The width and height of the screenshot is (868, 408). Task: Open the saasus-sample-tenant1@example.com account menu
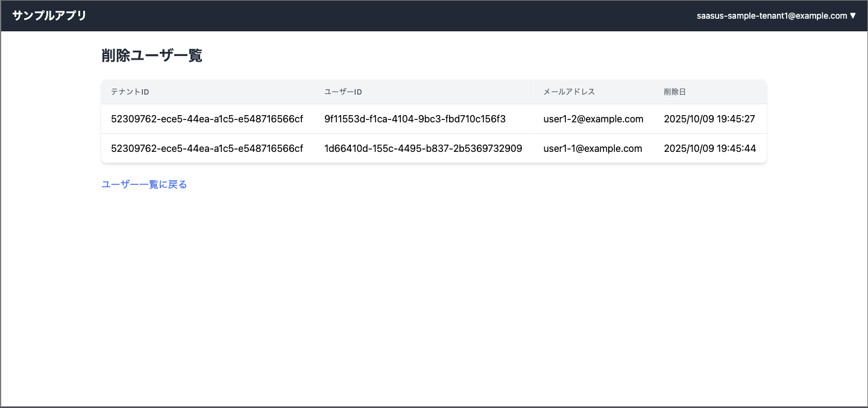(x=772, y=16)
